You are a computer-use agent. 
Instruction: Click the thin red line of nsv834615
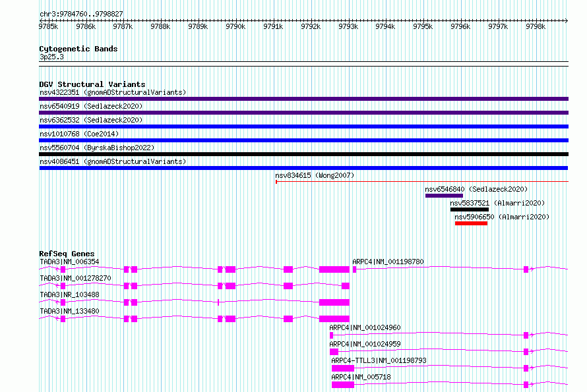422,182
